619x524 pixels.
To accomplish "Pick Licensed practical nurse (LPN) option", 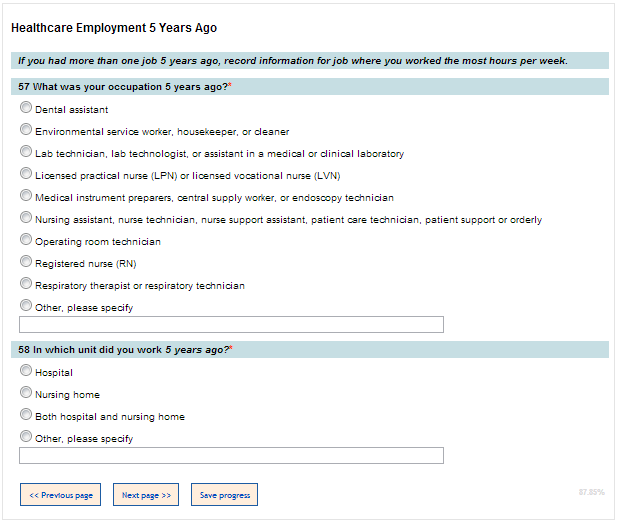I will pos(26,174).
